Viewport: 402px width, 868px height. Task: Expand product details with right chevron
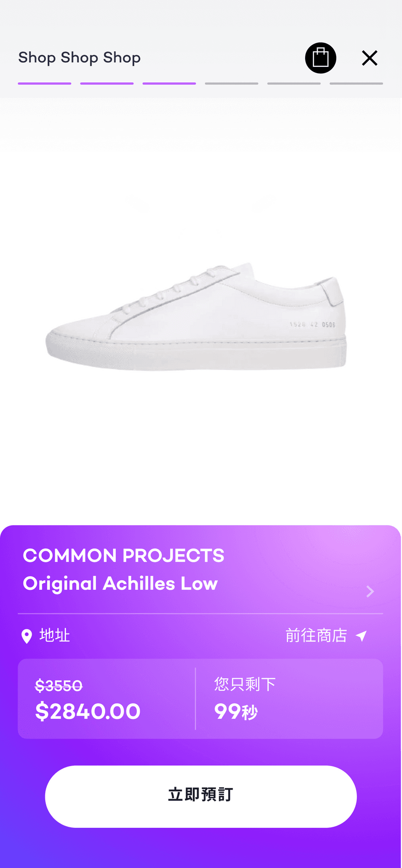point(370,591)
